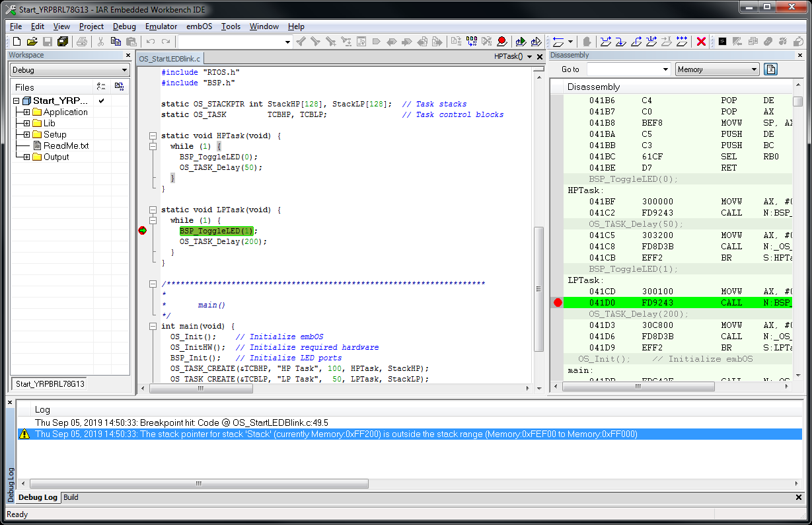Toggle the disassembly breakpoint at address 041D0
Image resolution: width=812 pixels, height=525 pixels.
pos(558,303)
